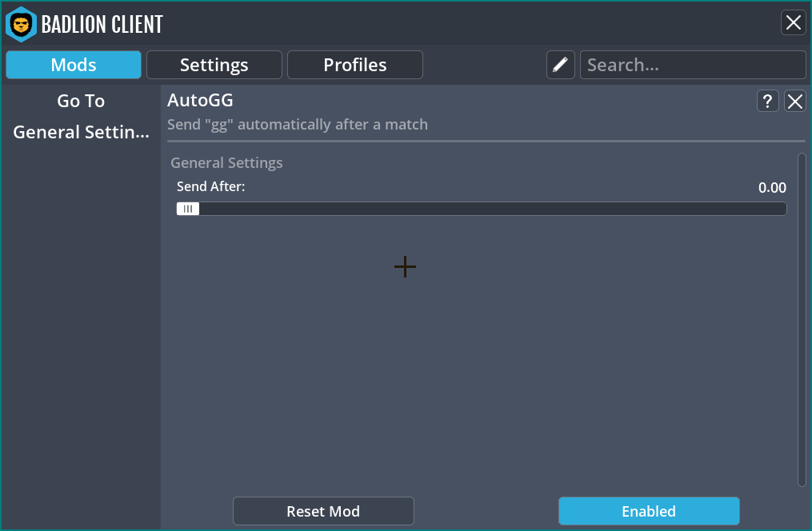Click the Send After slider handle
Viewport: 812px width, 531px height.
[188, 209]
